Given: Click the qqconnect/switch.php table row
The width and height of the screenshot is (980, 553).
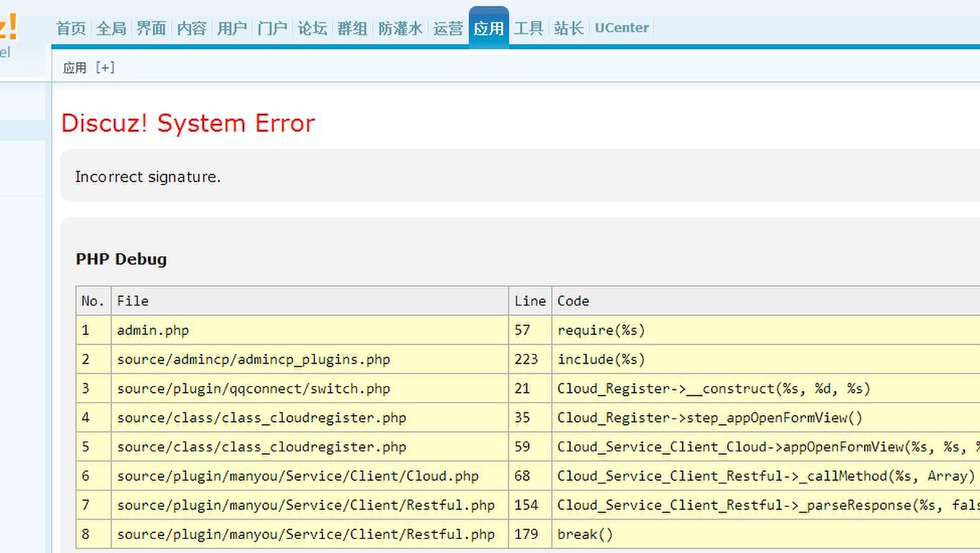Looking at the screenshot, I should (x=253, y=389).
